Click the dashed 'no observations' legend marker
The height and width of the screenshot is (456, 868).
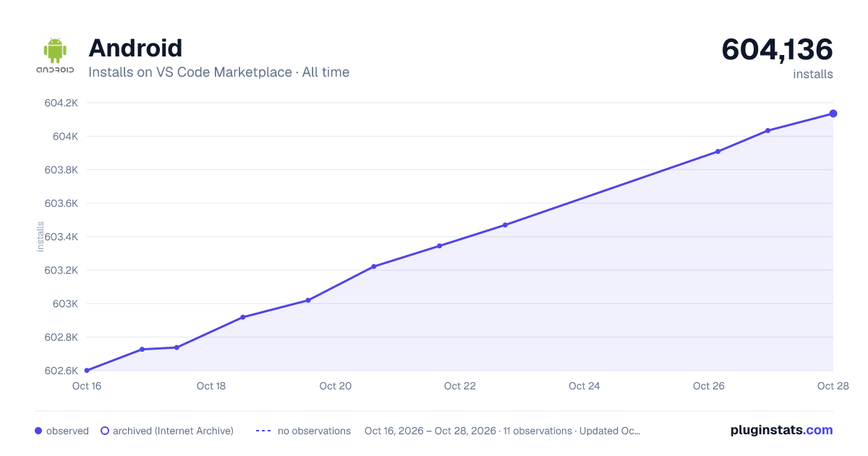(x=263, y=431)
